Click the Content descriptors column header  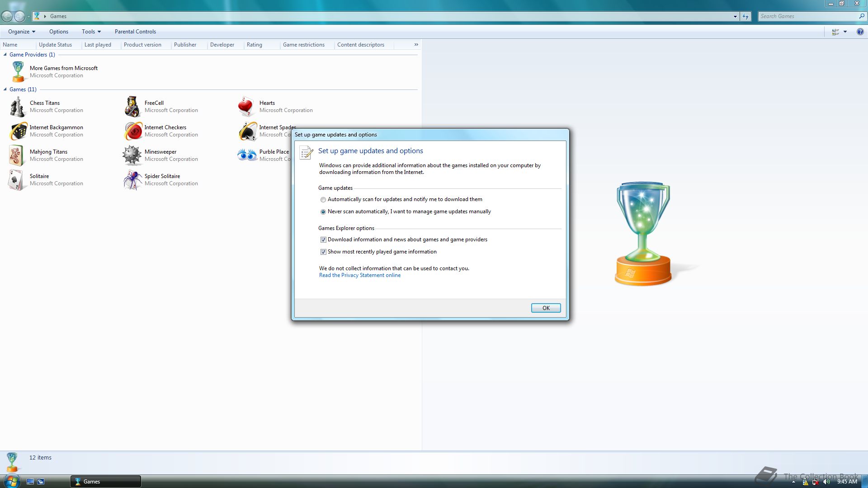point(364,45)
